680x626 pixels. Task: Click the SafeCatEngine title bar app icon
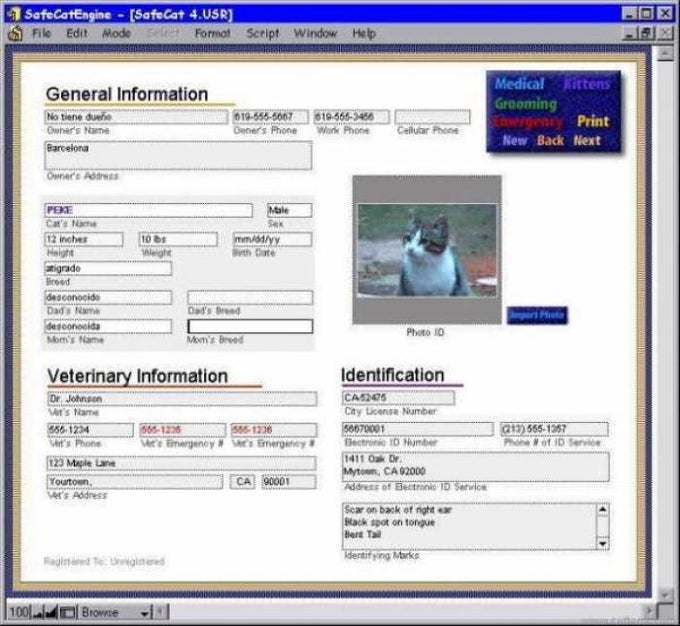click(14, 14)
